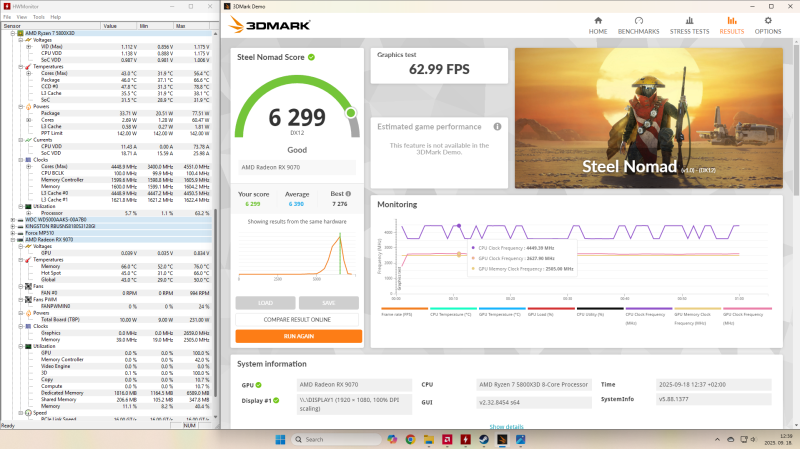Click the Search box on Windows taskbar
This screenshot has width=800, height=449.
(336, 439)
